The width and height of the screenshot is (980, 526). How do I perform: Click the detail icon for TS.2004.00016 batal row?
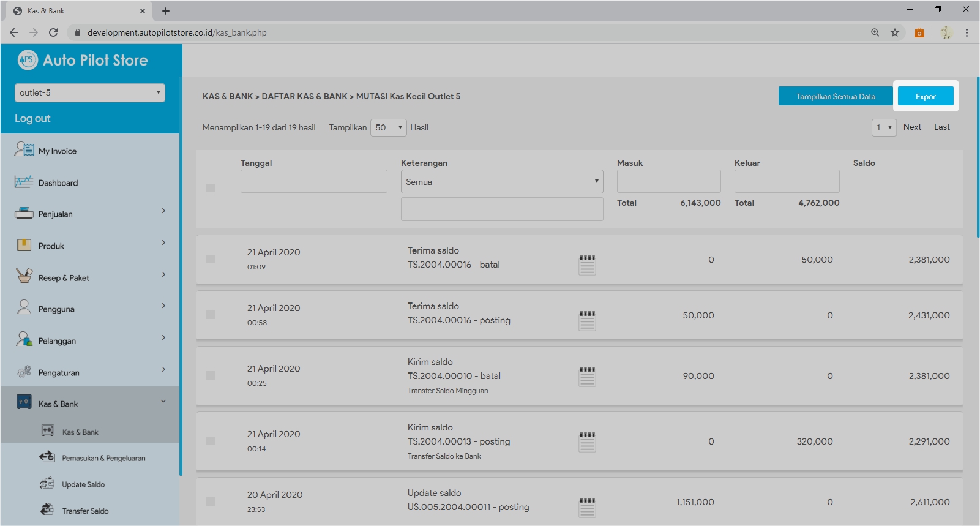click(x=587, y=265)
